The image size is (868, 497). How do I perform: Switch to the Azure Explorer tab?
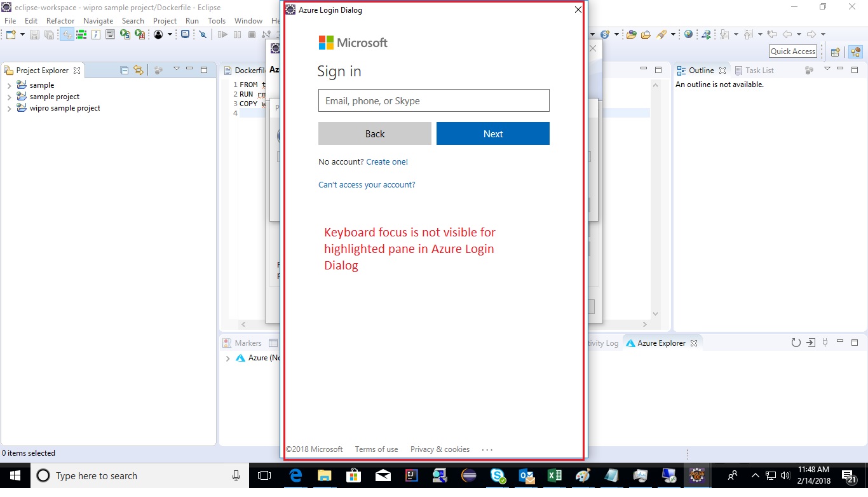(662, 343)
